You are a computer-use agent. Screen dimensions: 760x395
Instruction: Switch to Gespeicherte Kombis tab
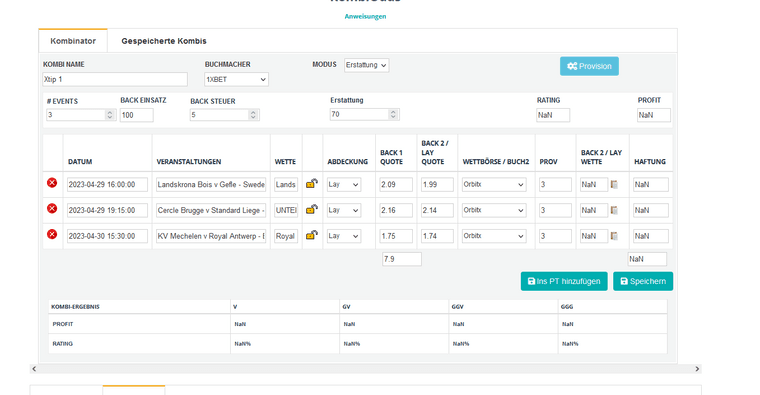coord(164,41)
